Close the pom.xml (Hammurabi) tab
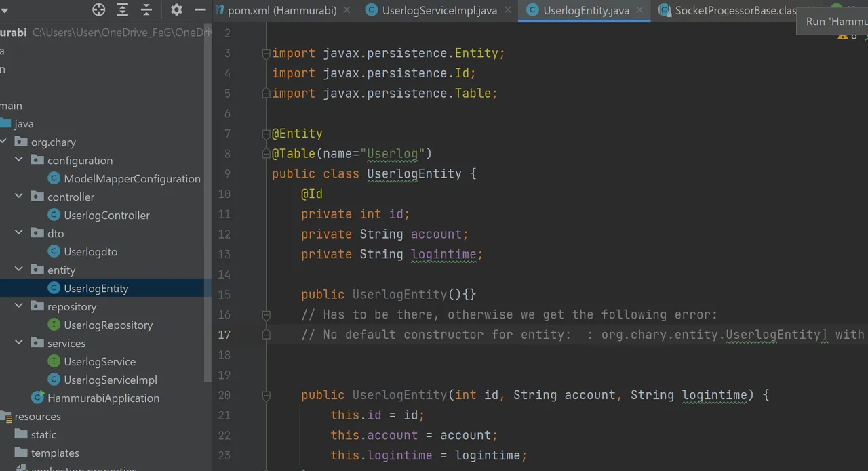 347,10
